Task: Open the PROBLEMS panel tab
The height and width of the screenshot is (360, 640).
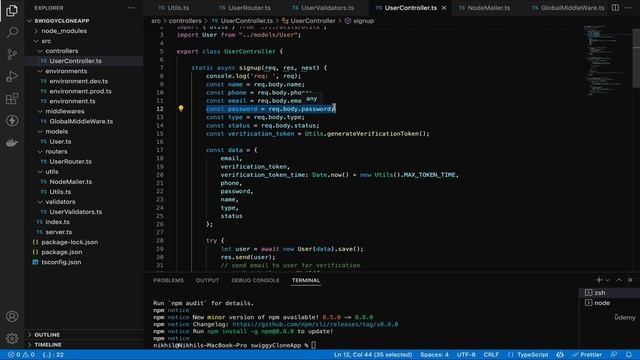Action: click(x=168, y=280)
